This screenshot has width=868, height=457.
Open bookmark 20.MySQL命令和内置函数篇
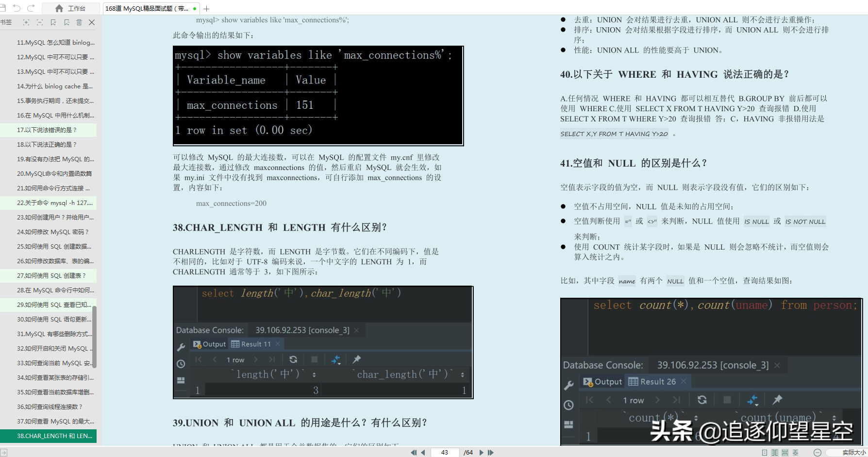(49, 174)
